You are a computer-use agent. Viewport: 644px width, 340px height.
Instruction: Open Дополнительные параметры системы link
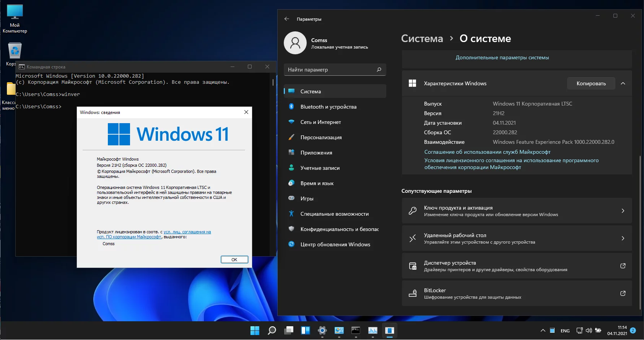[502, 58]
